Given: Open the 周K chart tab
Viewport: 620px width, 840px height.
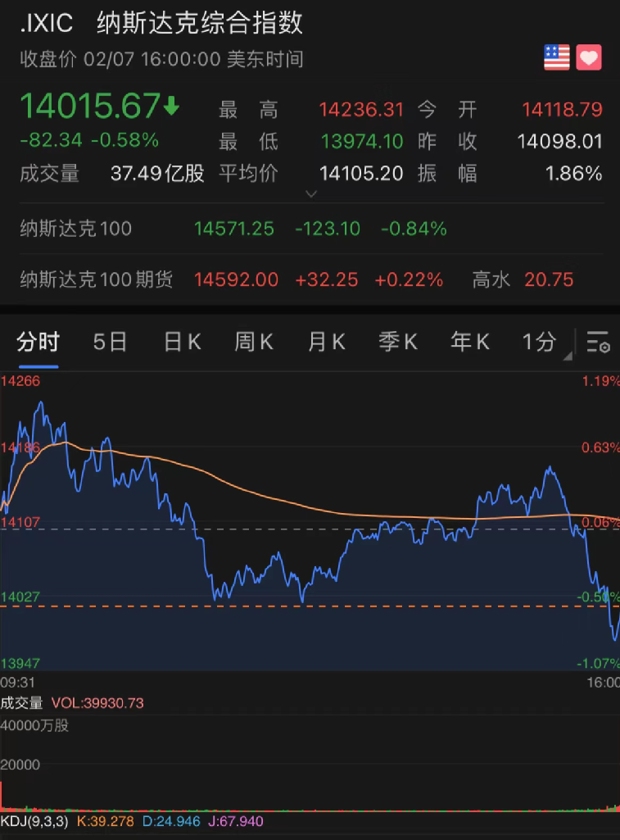Looking at the screenshot, I should [254, 342].
